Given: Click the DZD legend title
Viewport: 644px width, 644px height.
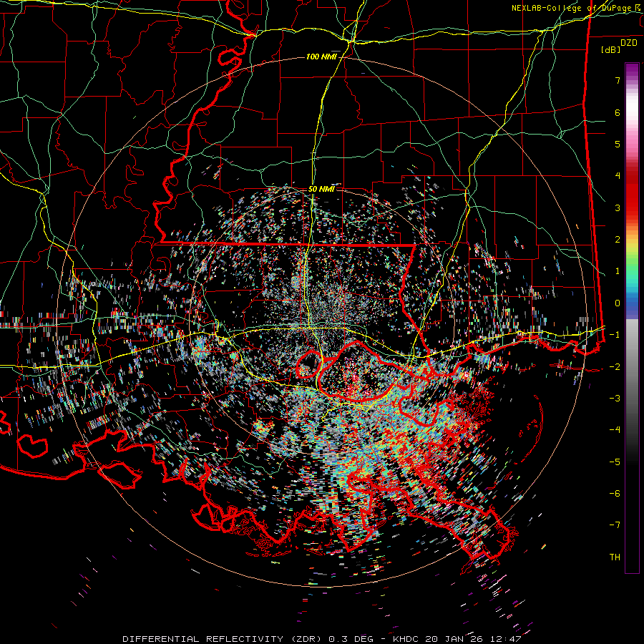Looking at the screenshot, I should 629,42.
